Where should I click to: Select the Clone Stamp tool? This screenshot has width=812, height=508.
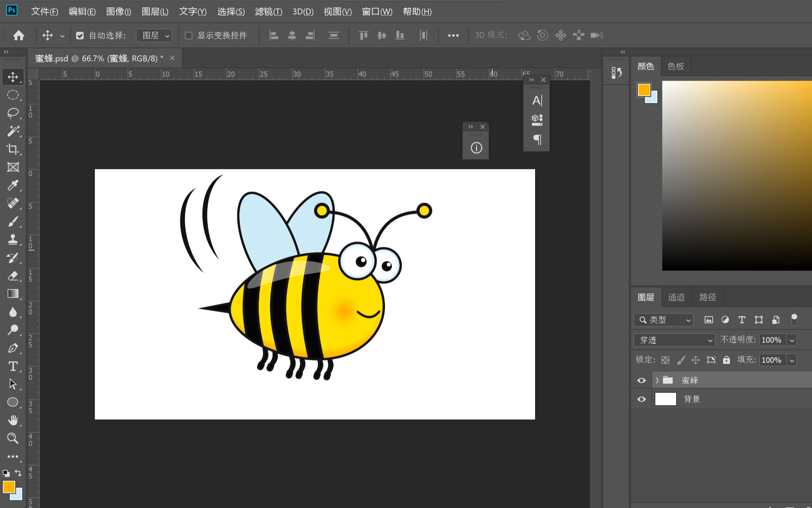tap(13, 240)
